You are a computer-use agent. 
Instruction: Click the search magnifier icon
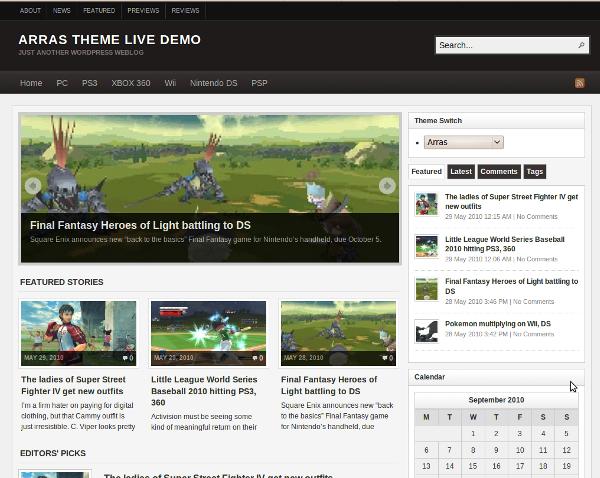click(x=581, y=45)
